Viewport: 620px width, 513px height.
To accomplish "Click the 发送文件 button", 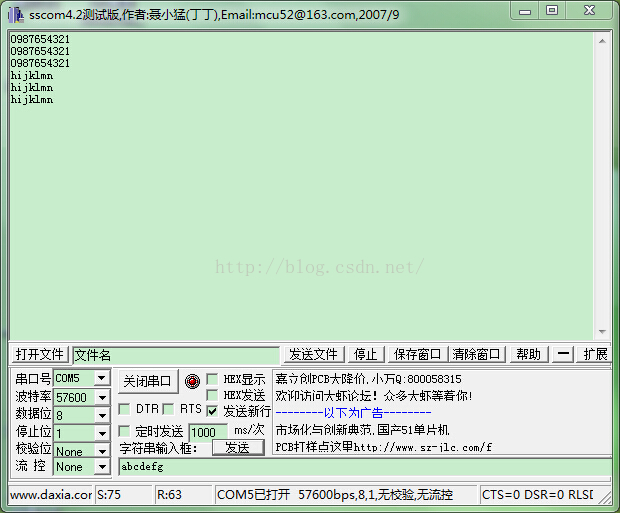I will point(314,354).
